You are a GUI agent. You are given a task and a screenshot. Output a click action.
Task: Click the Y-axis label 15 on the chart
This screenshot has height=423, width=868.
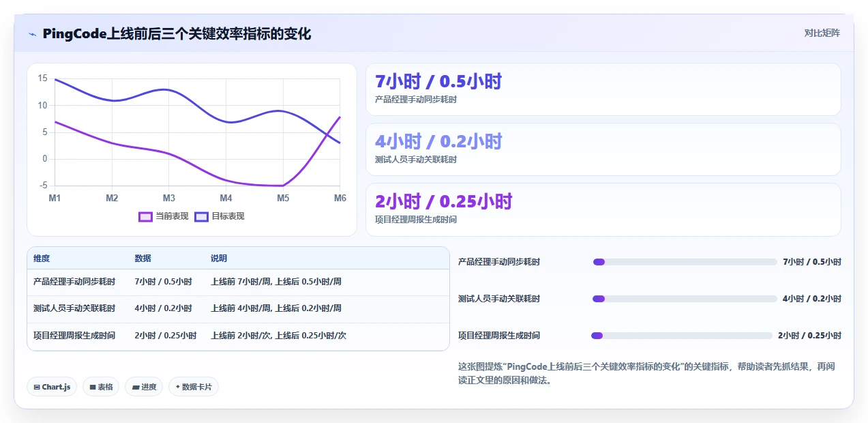pos(42,78)
